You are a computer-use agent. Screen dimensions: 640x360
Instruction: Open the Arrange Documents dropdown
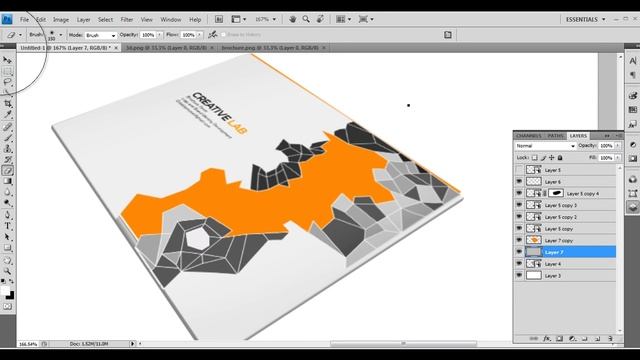click(343, 19)
